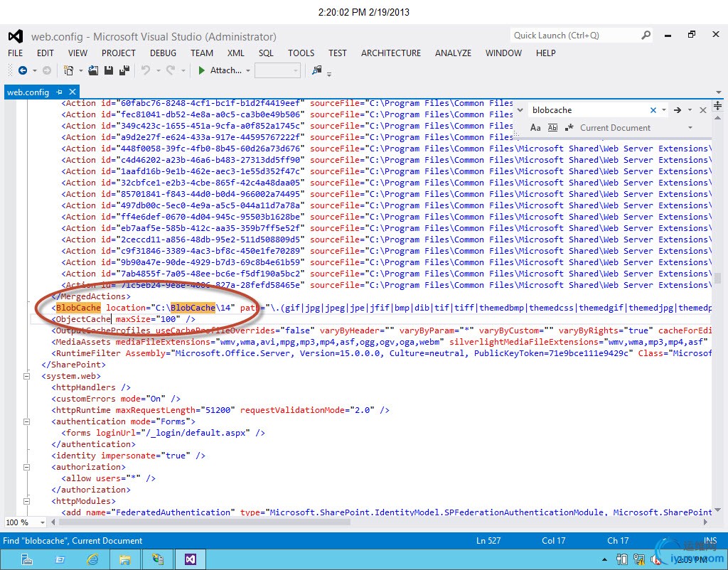Open the EDIT menu

[x=45, y=53]
